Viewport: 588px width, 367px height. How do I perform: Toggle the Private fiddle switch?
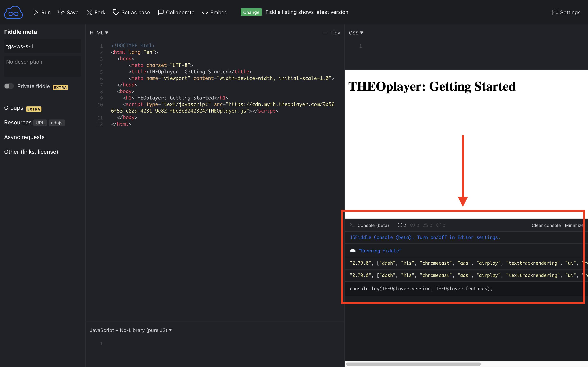pyautogui.click(x=9, y=86)
